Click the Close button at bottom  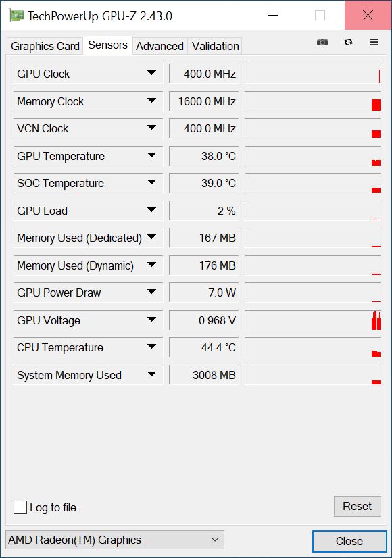(349, 541)
